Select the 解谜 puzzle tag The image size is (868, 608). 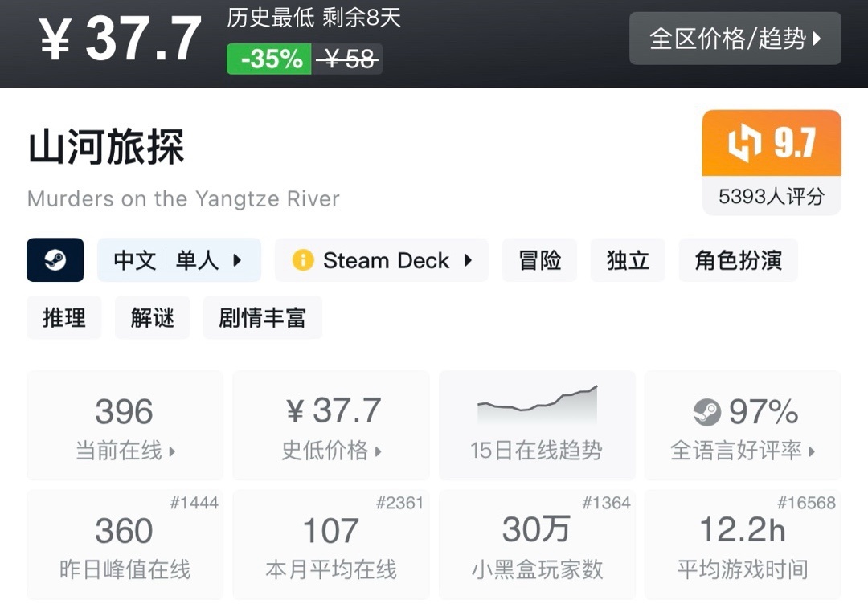pos(152,317)
